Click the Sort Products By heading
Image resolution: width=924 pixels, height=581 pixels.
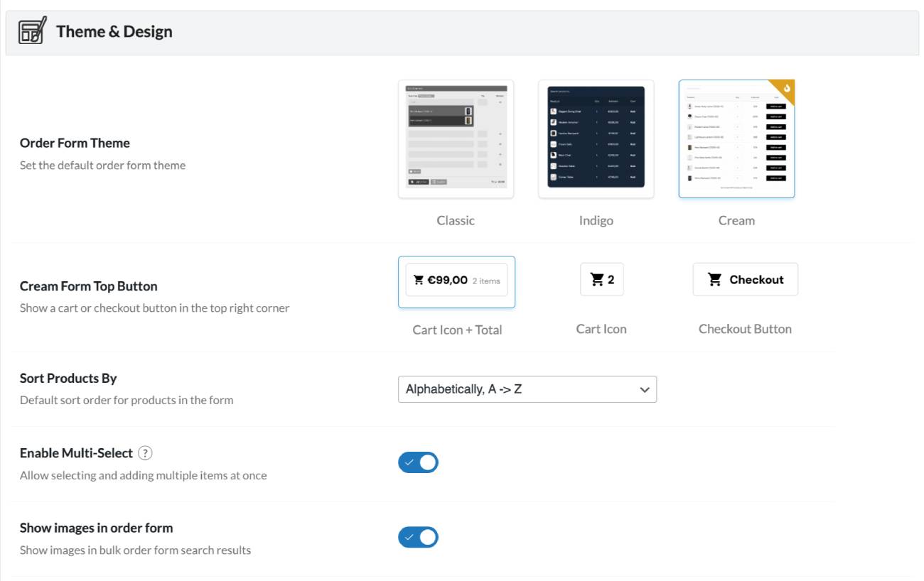tap(68, 379)
